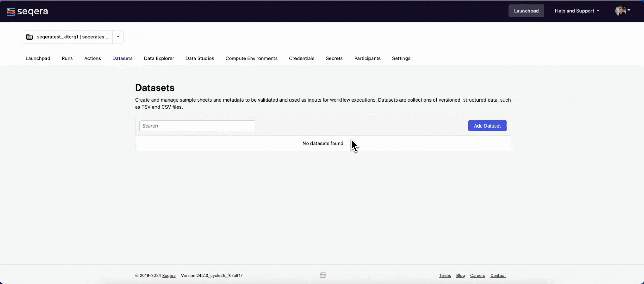Switch to the Compute Environments tab

251,58
